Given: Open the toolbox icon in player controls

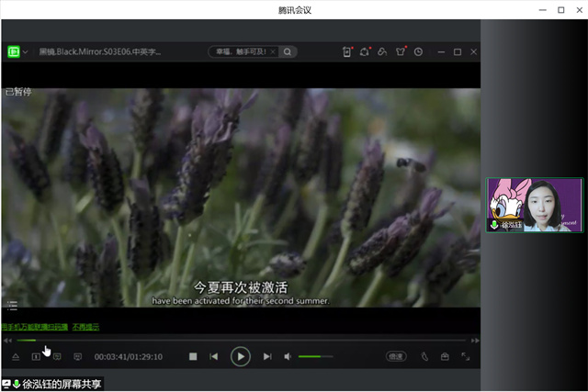Looking at the screenshot, I should (445, 356).
